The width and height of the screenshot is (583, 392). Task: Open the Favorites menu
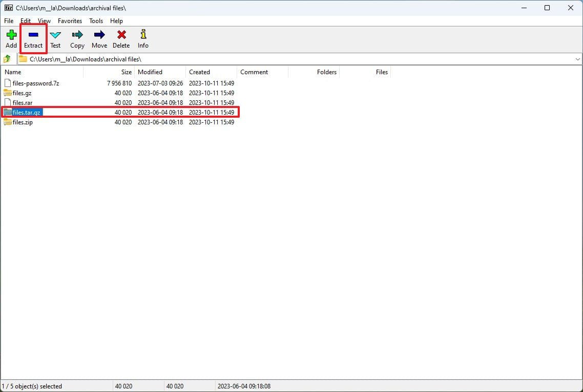coord(70,21)
